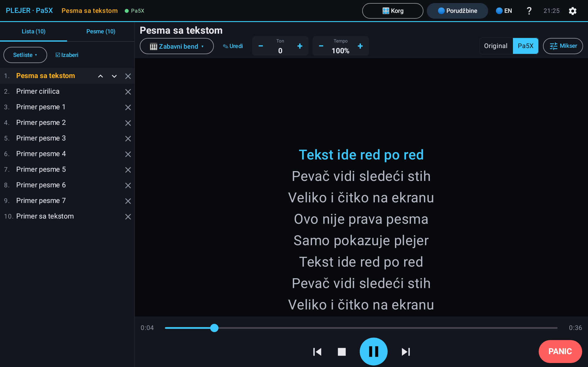The height and width of the screenshot is (367, 588).
Task: Increase Ton with the plus button
Action: pos(300,46)
